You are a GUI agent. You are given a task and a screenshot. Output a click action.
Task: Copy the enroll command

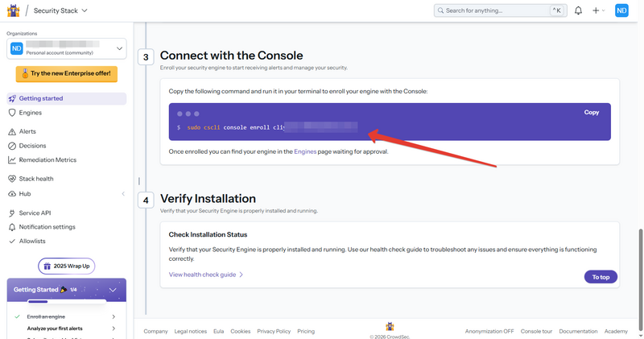[x=592, y=112]
